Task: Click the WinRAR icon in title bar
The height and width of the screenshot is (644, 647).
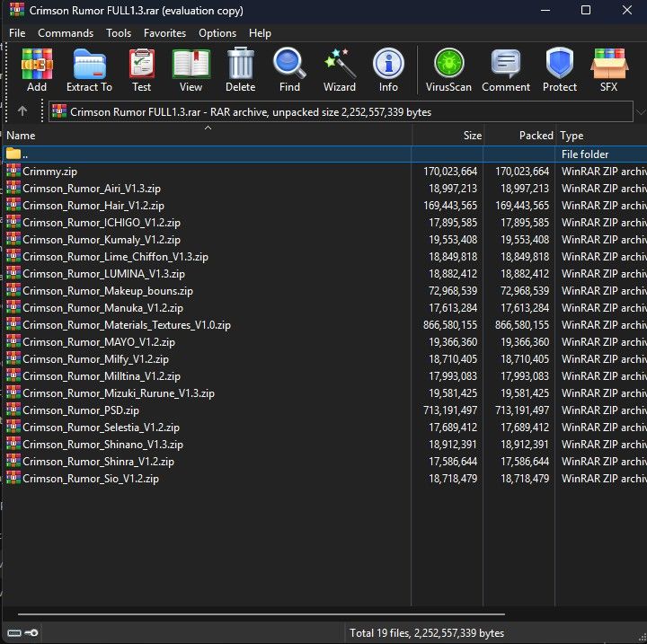Action: point(16,10)
